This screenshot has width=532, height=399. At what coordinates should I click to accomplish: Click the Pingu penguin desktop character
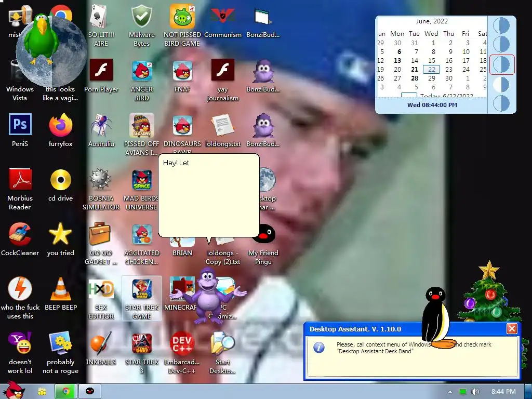point(437,318)
